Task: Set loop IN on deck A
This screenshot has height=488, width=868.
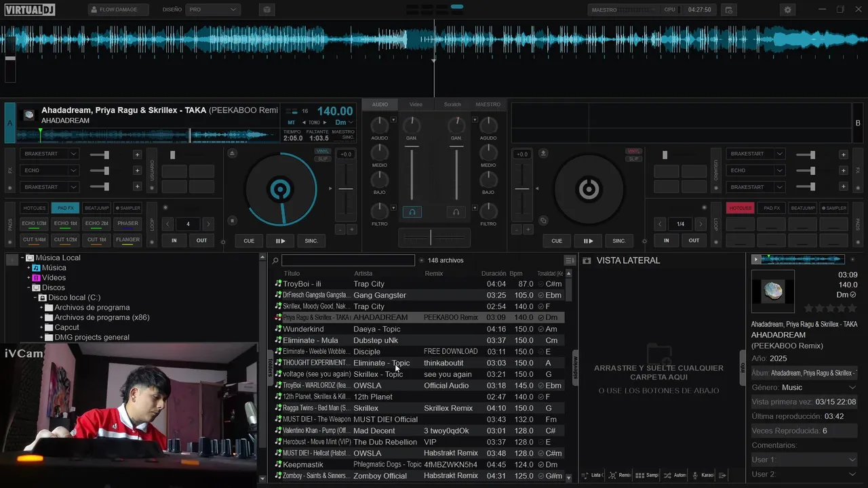Action: point(174,241)
